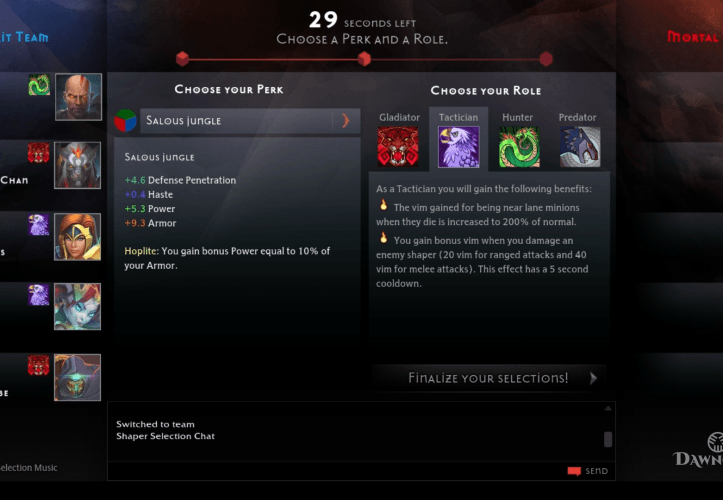Select the hooded masked shaper portrait
723x500 pixels.
77,377
